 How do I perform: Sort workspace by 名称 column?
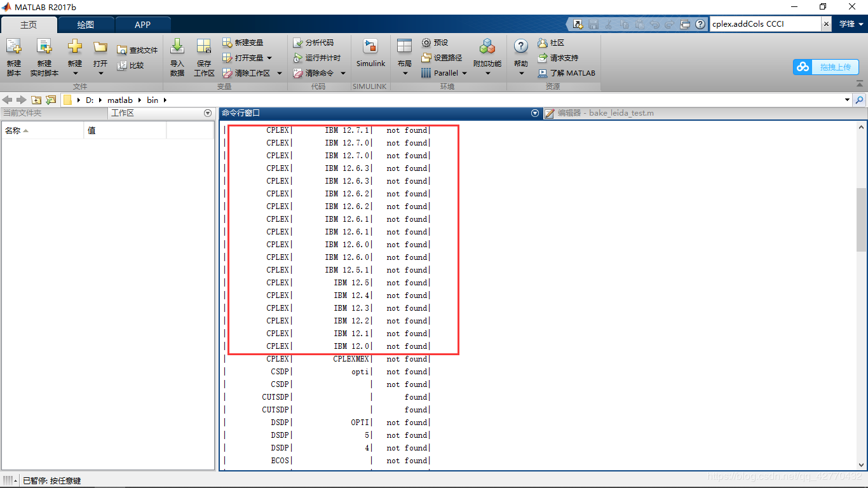coord(43,130)
